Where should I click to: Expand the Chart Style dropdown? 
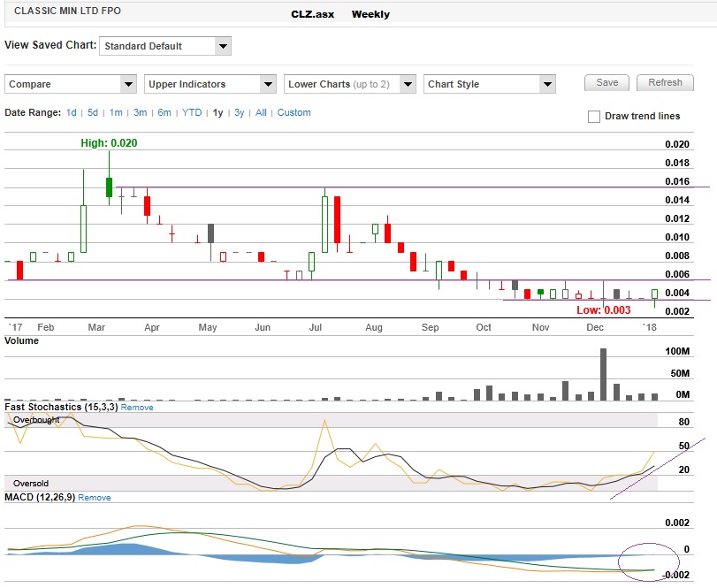tap(489, 84)
